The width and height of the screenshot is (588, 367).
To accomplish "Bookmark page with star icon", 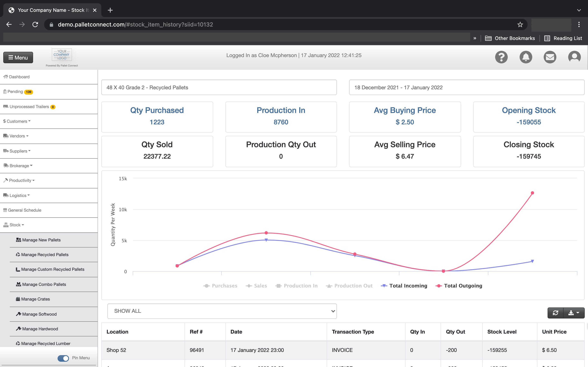I will 520,24.
